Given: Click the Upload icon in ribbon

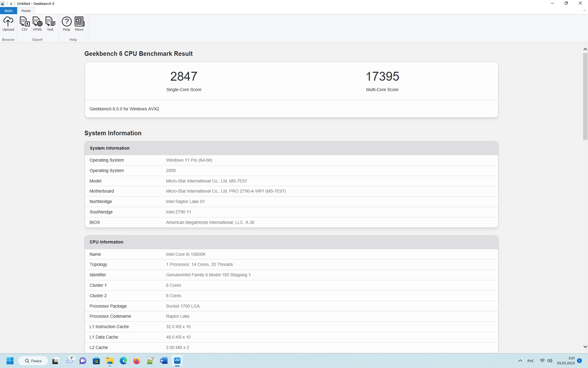Looking at the screenshot, I should pos(8,24).
